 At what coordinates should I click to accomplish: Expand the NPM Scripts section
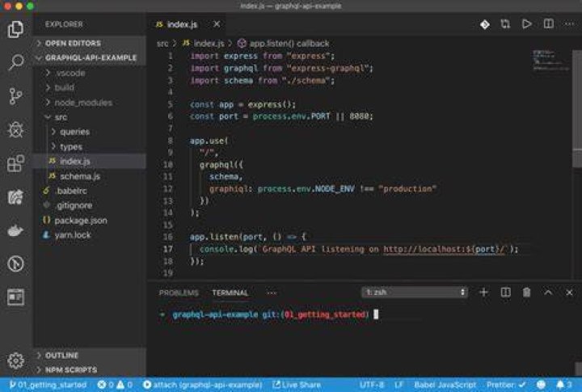point(90,369)
